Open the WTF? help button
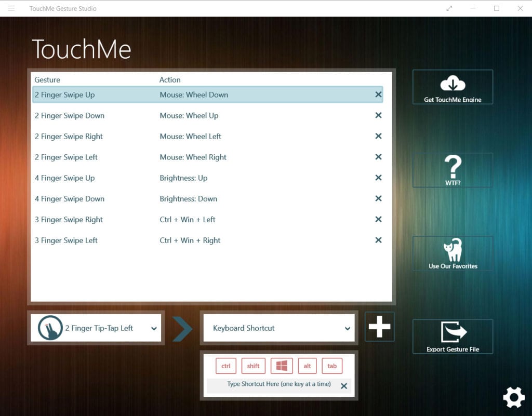Screen dimensions: 532x416 453,167
